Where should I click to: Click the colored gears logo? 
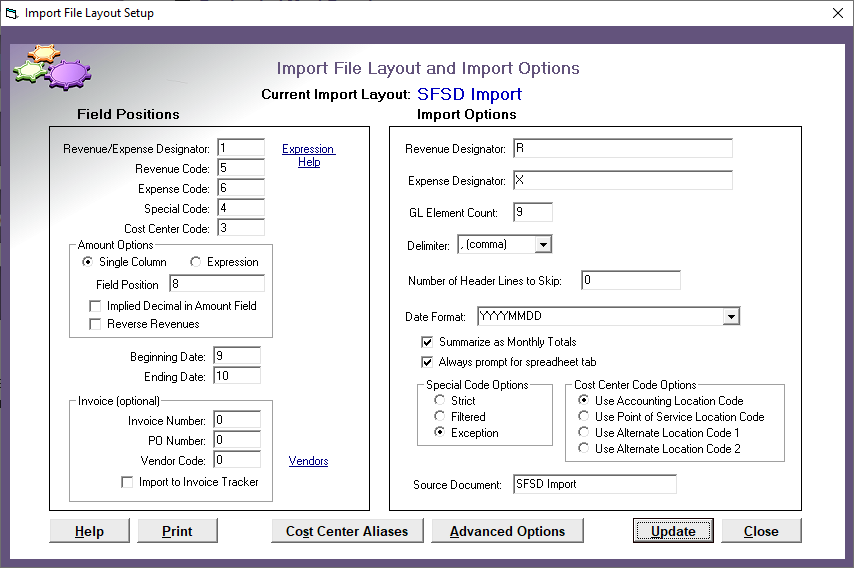pos(52,68)
